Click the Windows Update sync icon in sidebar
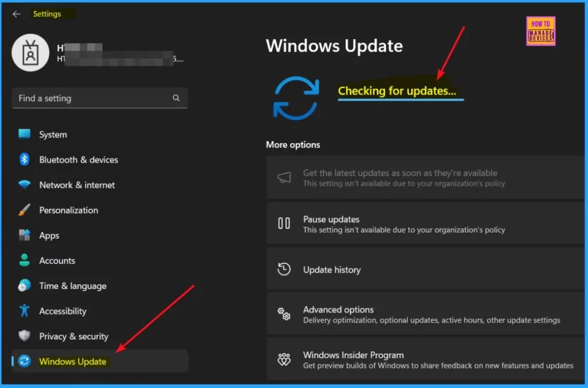 click(24, 361)
